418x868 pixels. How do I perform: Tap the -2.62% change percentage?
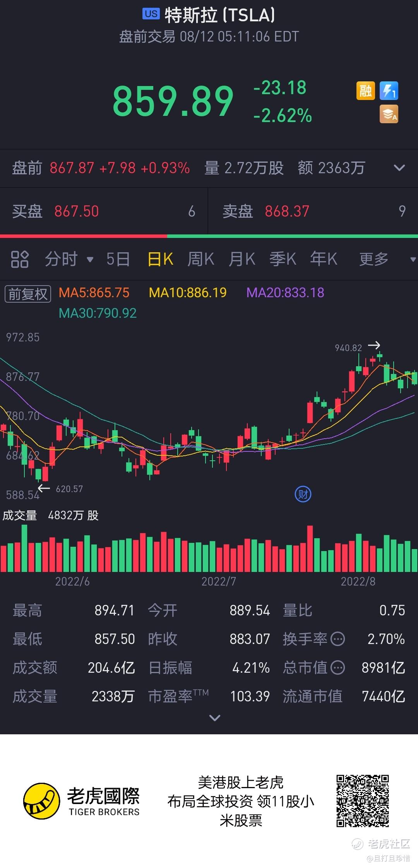pos(283,115)
